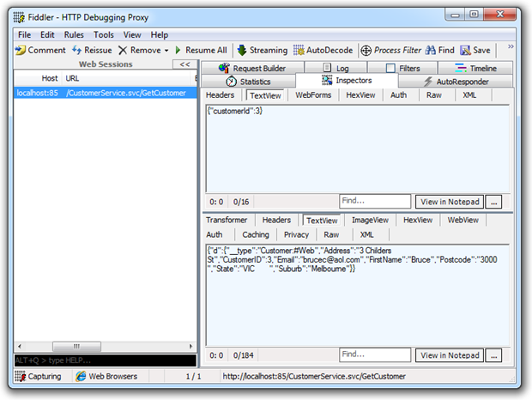The image size is (532, 400).
Task: Open the Rules menu
Action: click(74, 35)
